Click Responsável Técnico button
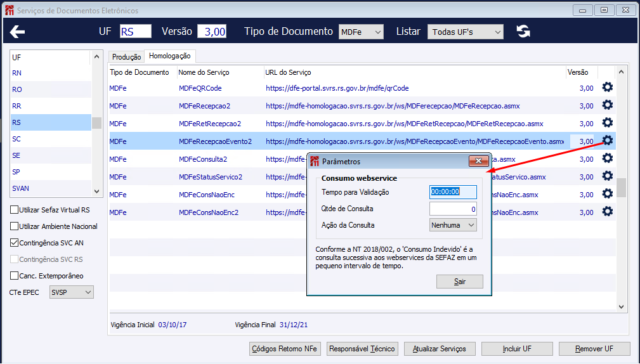The height and width of the screenshot is (364, 640). tap(362, 349)
